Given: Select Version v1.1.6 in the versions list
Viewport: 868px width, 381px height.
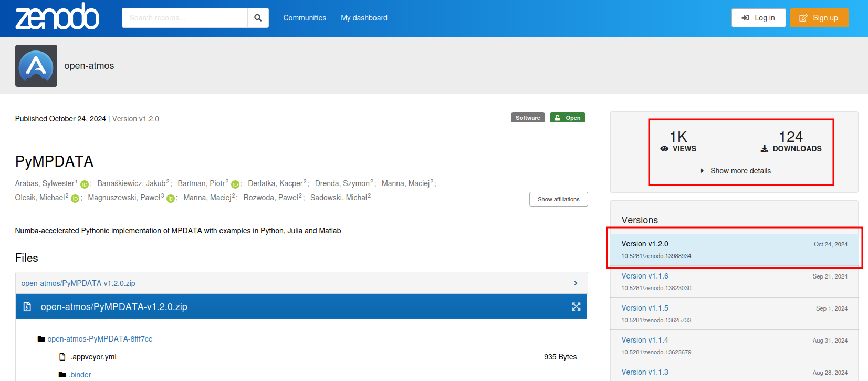Looking at the screenshot, I should (x=645, y=276).
